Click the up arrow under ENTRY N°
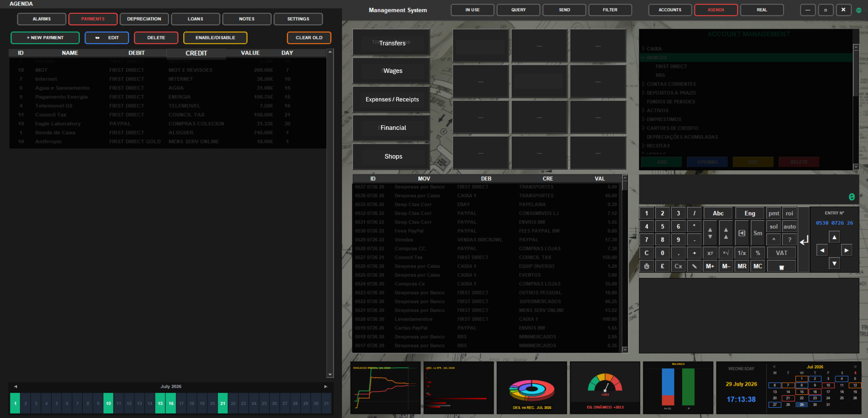Screen dimensions: 868x418 click(x=834, y=237)
